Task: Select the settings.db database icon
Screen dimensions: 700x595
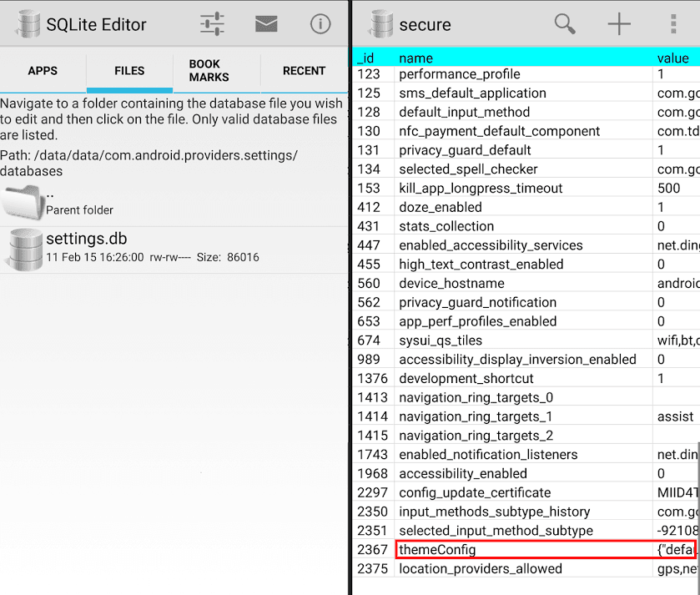Action: [25, 249]
